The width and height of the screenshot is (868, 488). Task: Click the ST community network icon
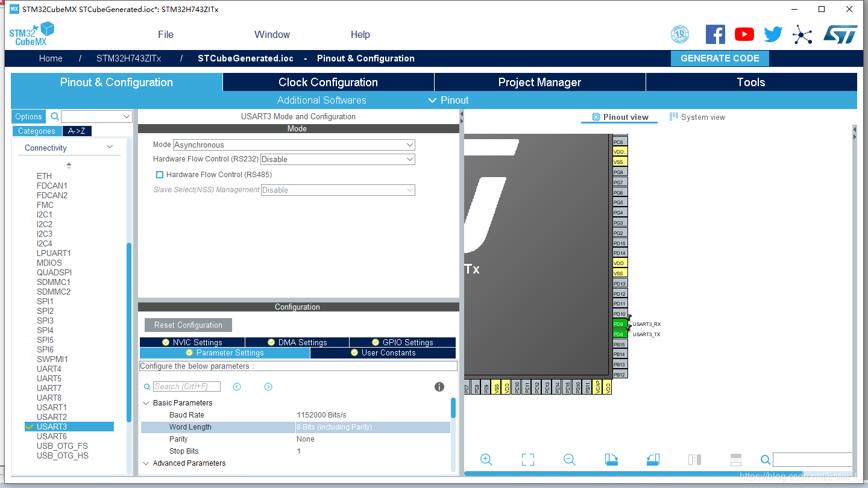(x=802, y=34)
